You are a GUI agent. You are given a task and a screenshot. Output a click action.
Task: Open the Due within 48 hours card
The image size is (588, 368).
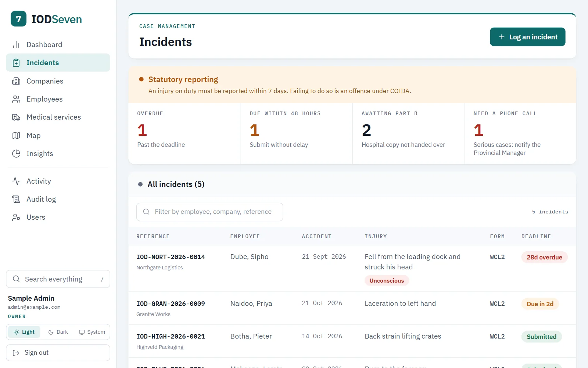tap(297, 133)
